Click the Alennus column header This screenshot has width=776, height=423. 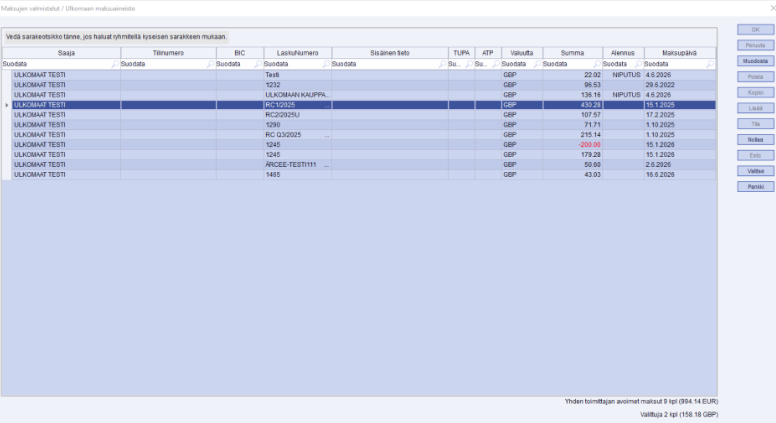coord(623,53)
